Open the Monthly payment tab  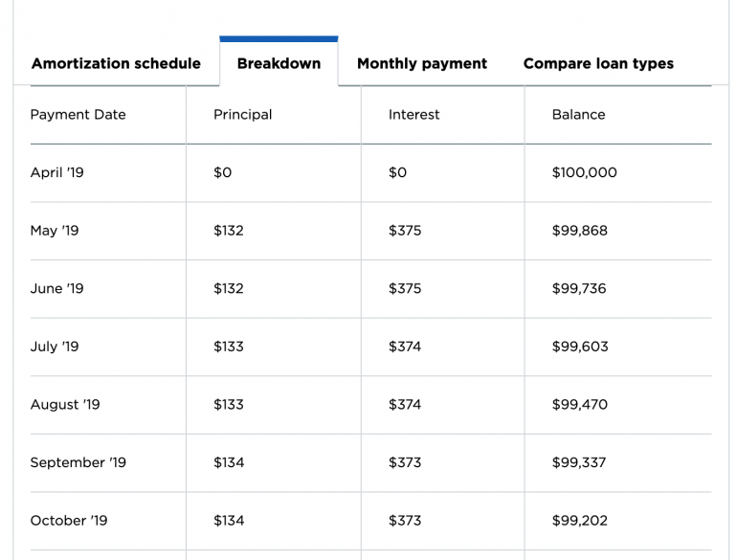pyautogui.click(x=421, y=64)
